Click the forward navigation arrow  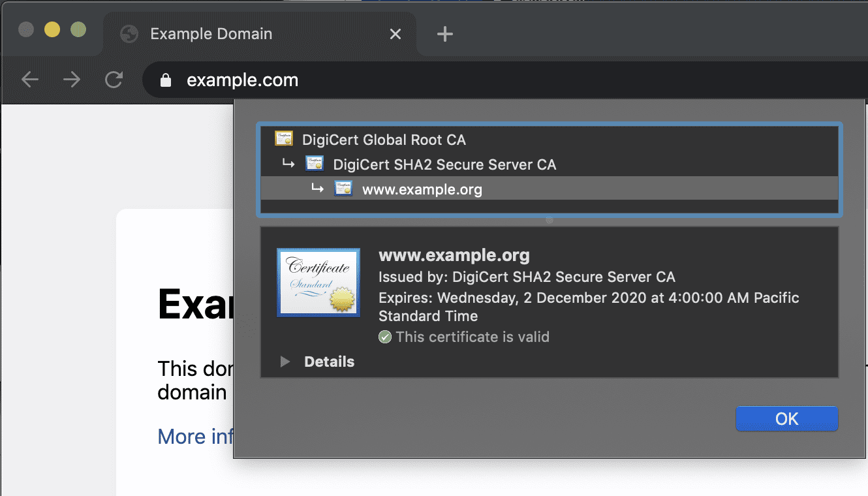click(x=72, y=80)
